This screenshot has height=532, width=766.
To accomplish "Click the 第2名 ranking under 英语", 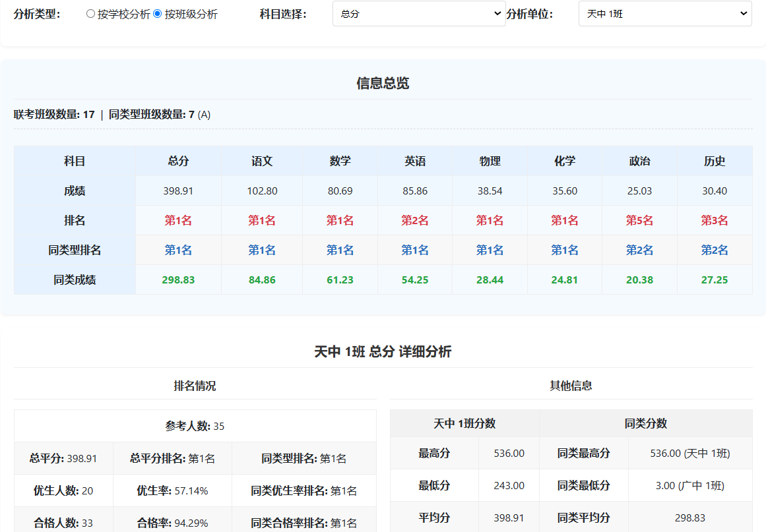I will click(x=415, y=220).
